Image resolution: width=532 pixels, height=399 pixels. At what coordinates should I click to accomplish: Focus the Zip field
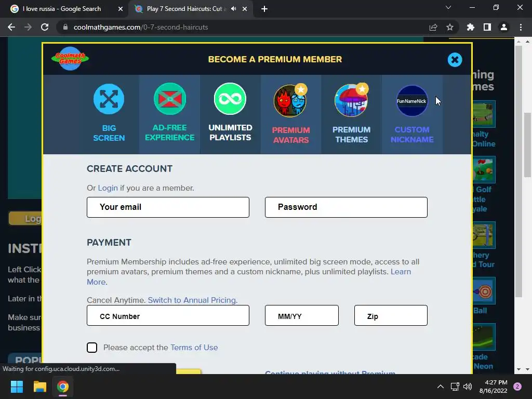(x=391, y=315)
